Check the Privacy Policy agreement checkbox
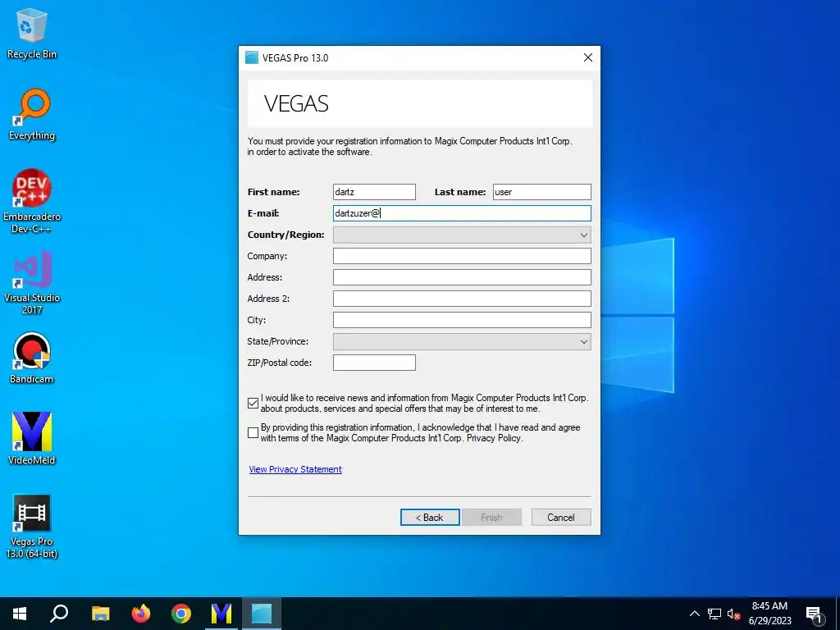 click(x=253, y=433)
